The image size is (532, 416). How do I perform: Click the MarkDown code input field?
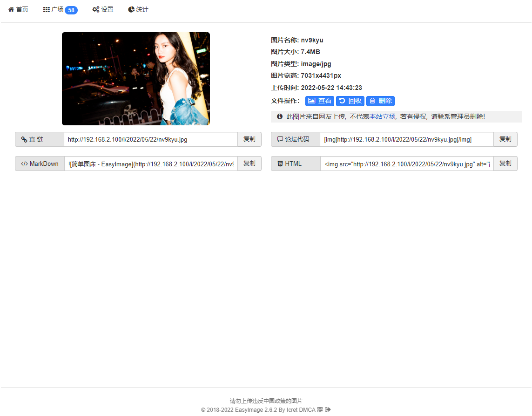pos(151,164)
